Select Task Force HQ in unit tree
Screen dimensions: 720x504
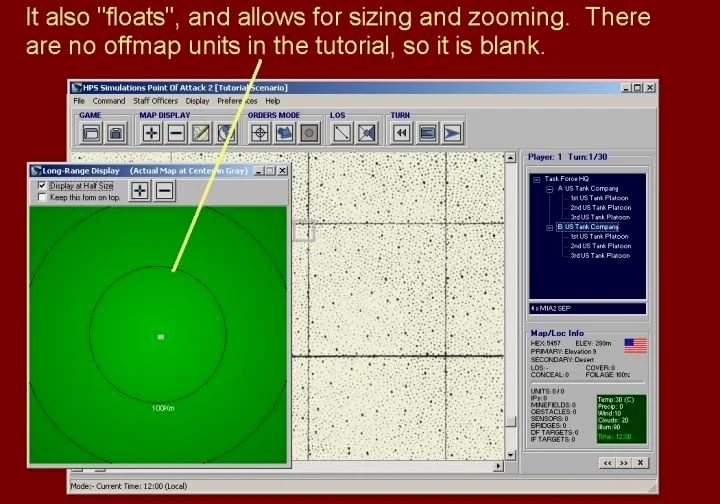566,179
